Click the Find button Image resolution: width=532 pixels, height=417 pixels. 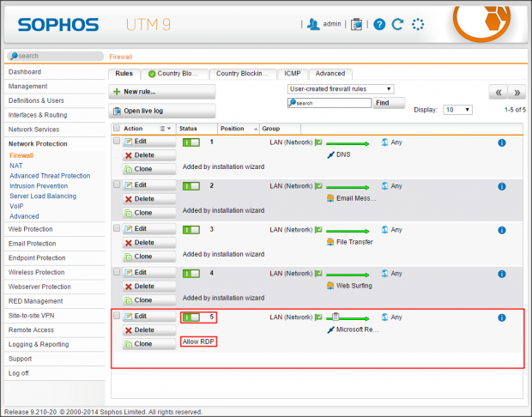click(389, 103)
